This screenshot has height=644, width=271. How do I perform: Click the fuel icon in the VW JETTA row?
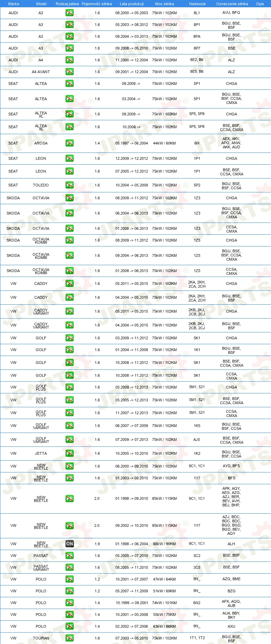coord(69,453)
